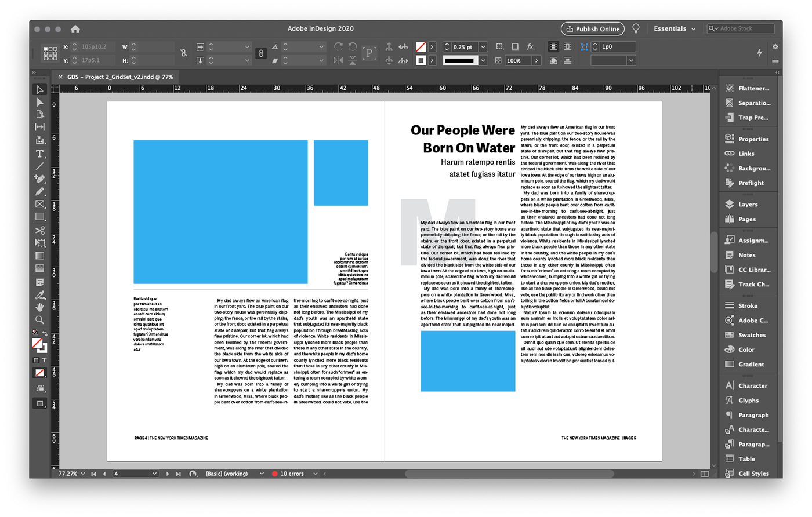Go to first page arrow
This screenshot has width=812, height=517.
click(93, 474)
